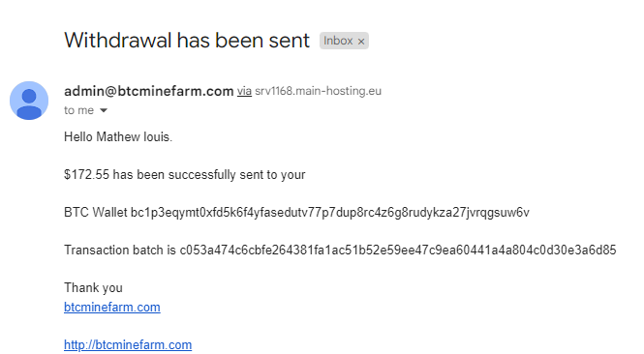Click sender address admin@btcminefarm.com
Image resolution: width=644 pixels, height=354 pixels.
(149, 91)
